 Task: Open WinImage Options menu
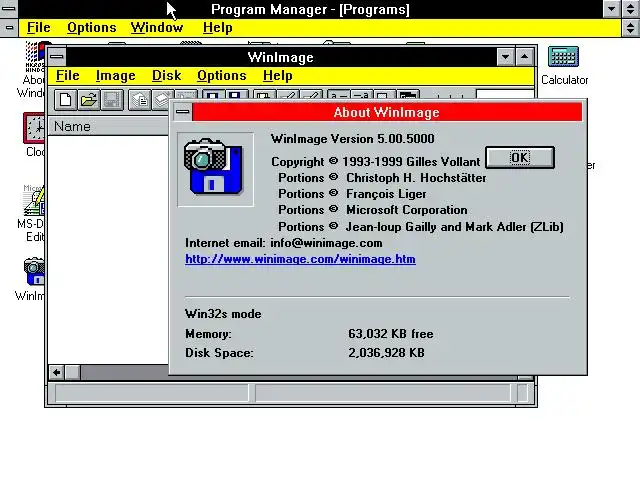[x=222, y=76]
